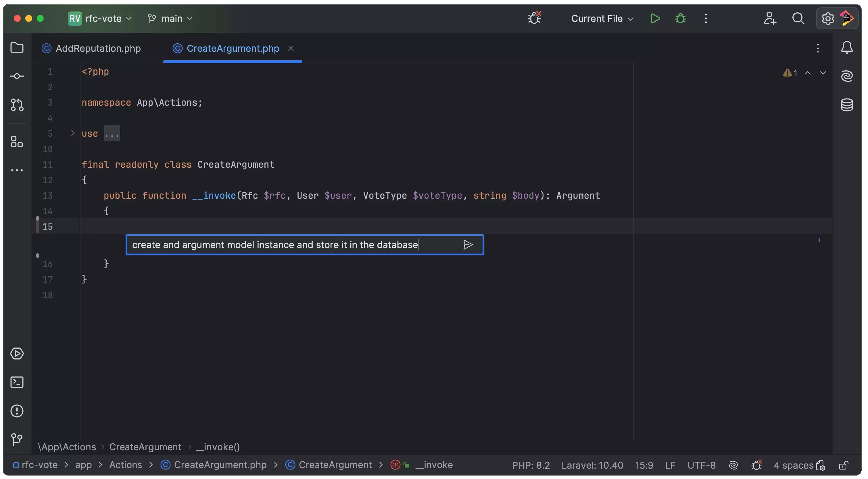Open the Terminal tool window

click(x=17, y=382)
